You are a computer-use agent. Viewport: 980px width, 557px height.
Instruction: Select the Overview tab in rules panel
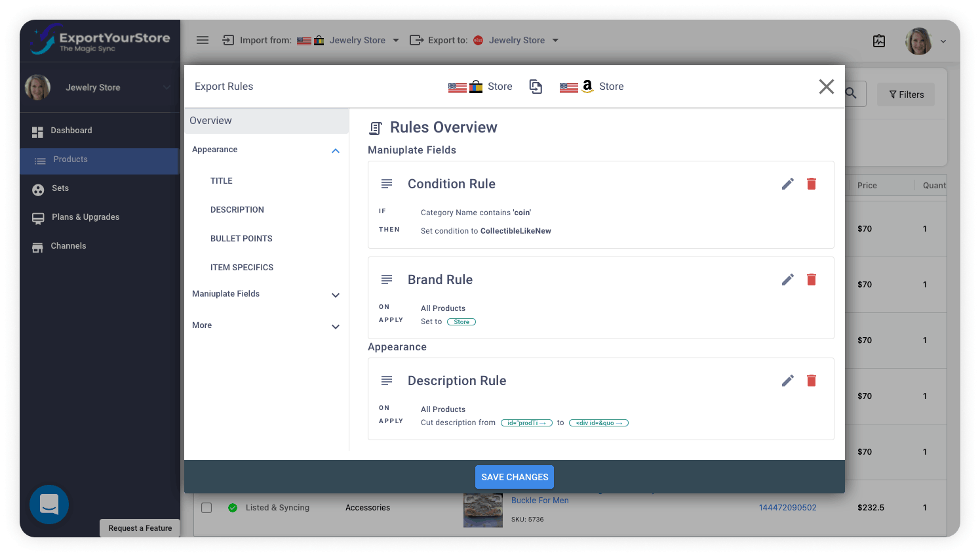(x=266, y=121)
